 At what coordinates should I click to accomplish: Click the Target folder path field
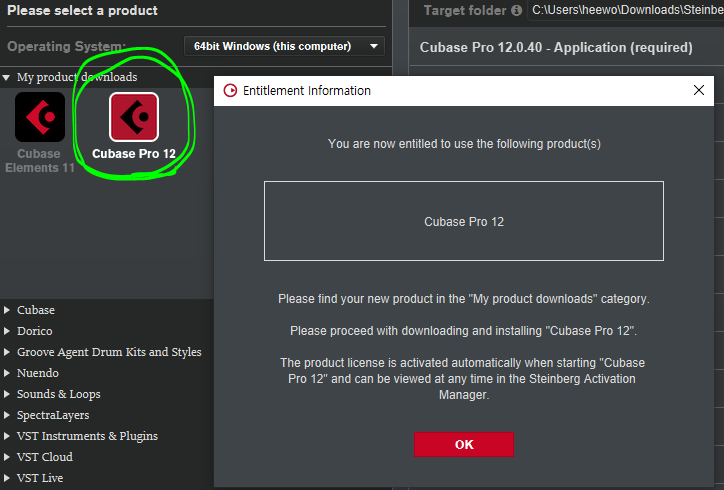[x=626, y=10]
